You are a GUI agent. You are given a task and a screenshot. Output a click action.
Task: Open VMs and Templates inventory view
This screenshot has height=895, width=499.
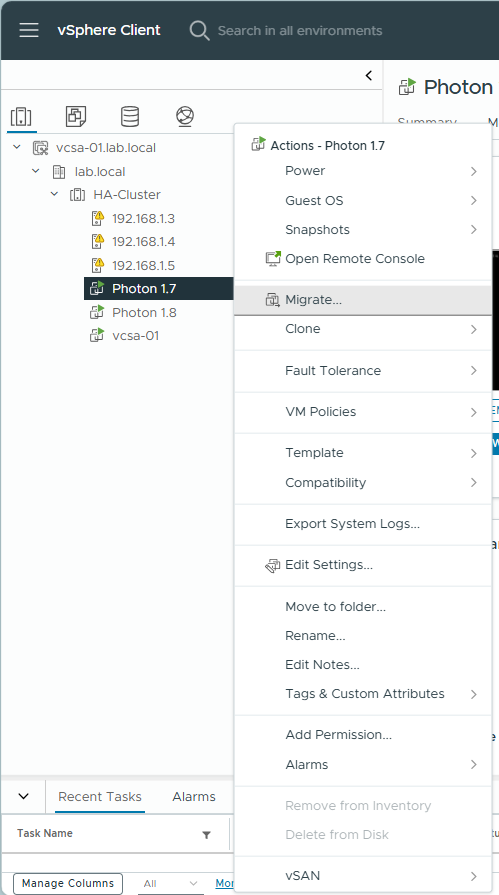pyautogui.click(x=76, y=116)
